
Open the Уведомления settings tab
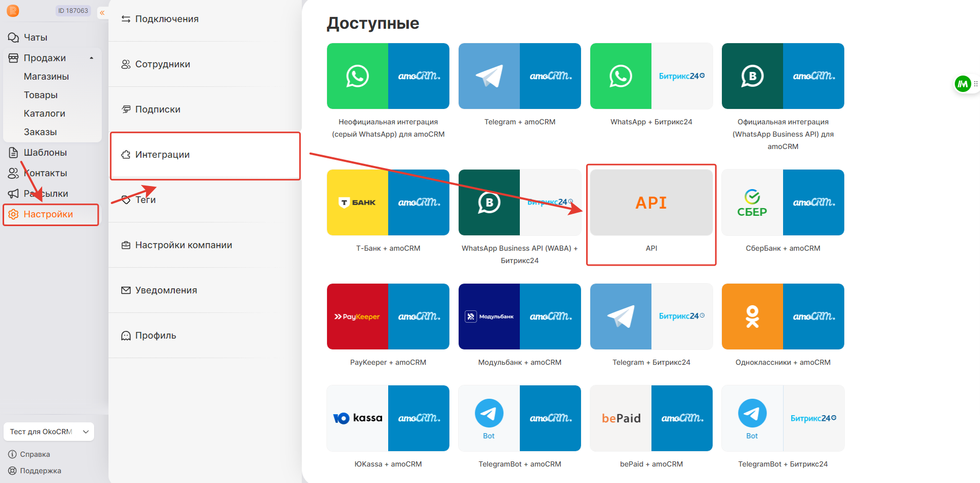205,290
